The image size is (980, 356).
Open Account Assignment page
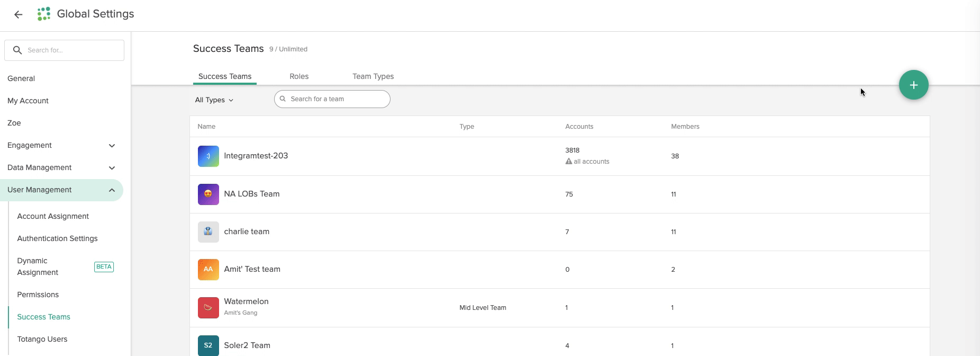point(53,216)
